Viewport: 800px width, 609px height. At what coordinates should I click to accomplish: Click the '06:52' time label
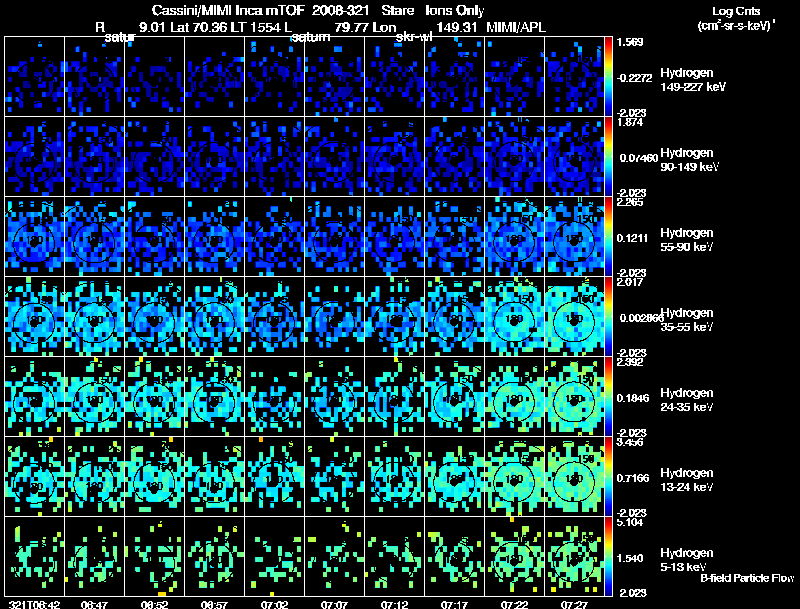click(154, 604)
